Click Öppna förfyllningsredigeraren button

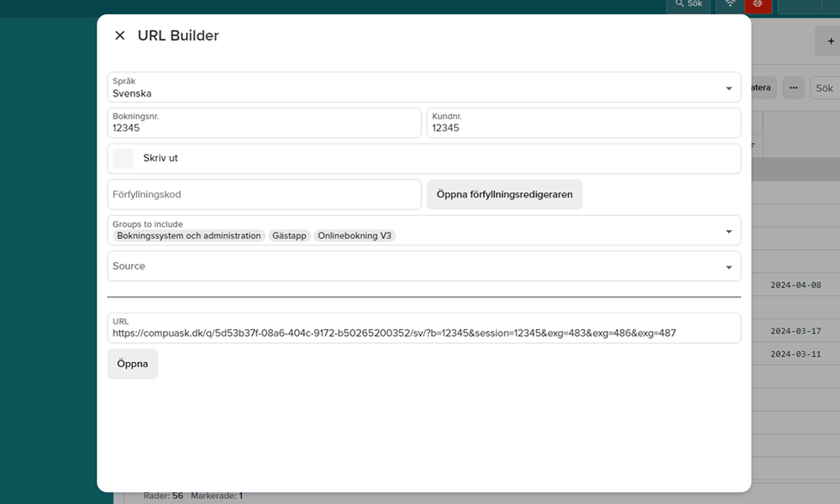(504, 194)
